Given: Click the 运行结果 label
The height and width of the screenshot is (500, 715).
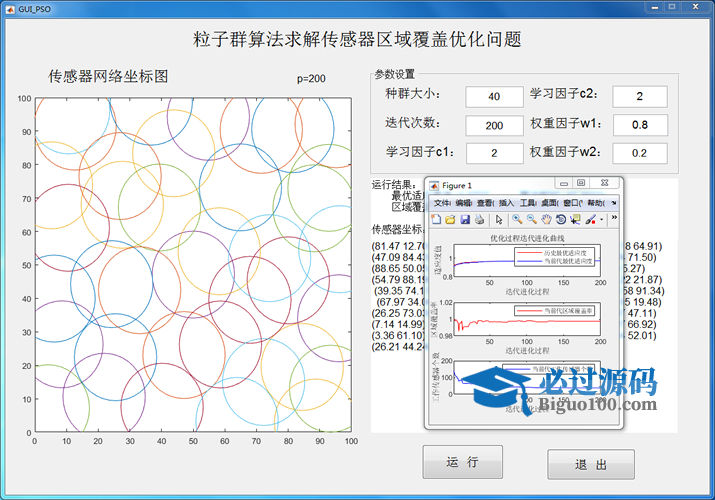Looking at the screenshot, I should pyautogui.click(x=394, y=185).
